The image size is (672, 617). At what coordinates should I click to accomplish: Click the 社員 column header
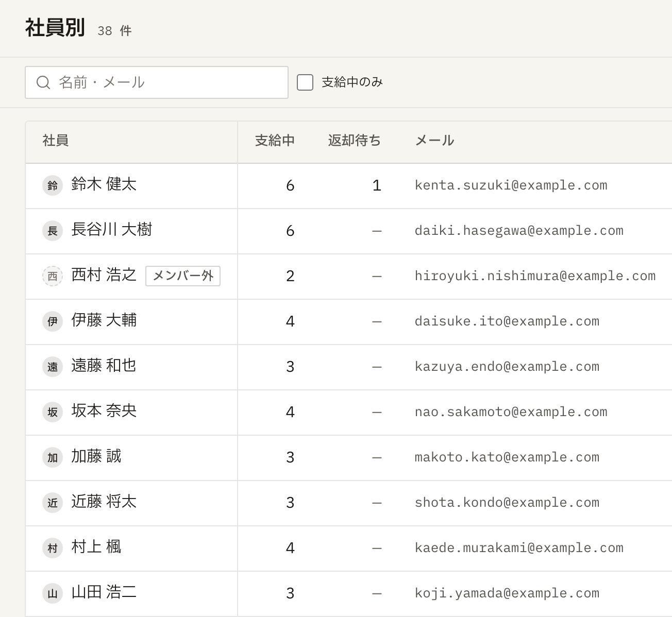pos(56,141)
